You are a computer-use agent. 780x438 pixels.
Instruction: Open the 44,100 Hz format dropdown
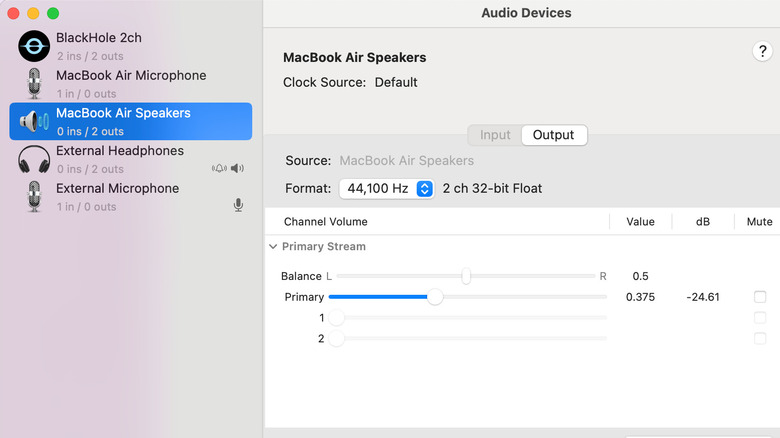(x=386, y=189)
